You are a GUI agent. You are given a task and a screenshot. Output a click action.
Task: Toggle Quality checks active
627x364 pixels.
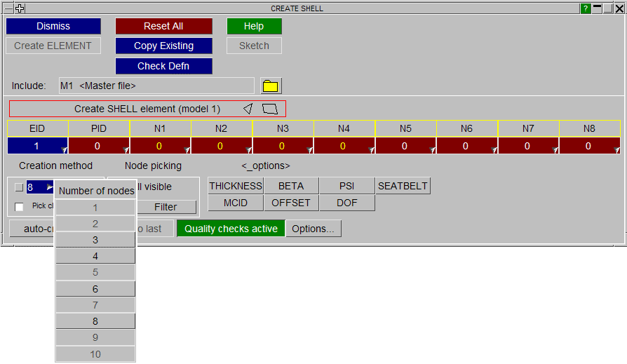(231, 229)
